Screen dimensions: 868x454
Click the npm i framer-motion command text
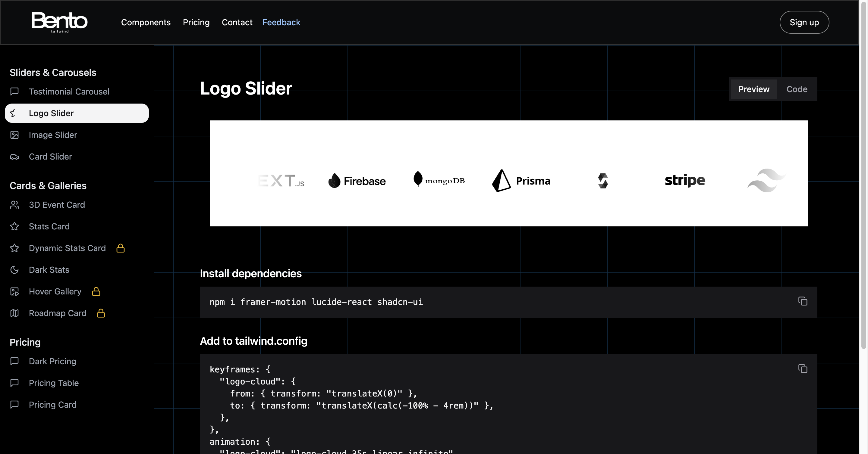pyautogui.click(x=316, y=302)
